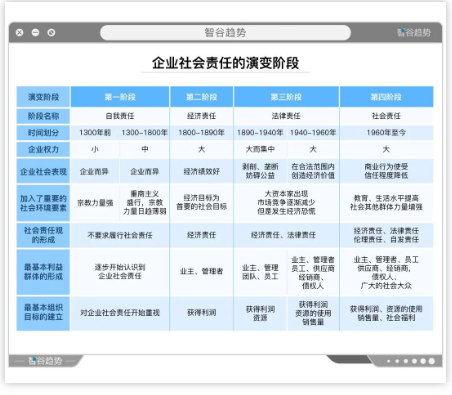Click 经济责任 in the 社会责任观的形成 row
452x395 pixels.
(x=202, y=235)
